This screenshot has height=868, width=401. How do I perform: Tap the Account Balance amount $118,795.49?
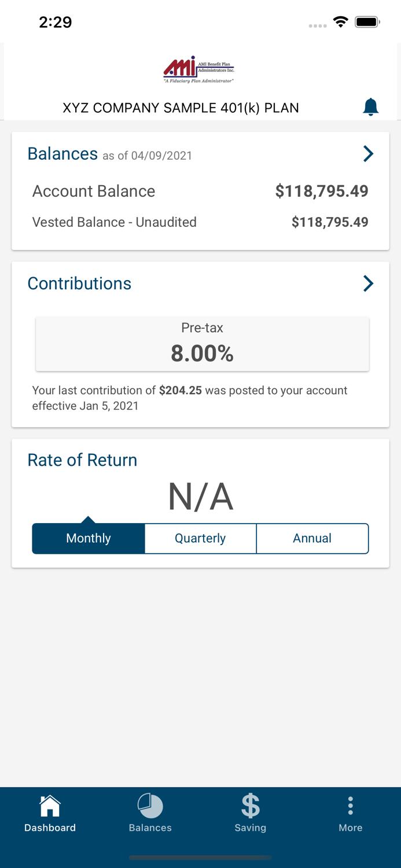click(x=322, y=191)
